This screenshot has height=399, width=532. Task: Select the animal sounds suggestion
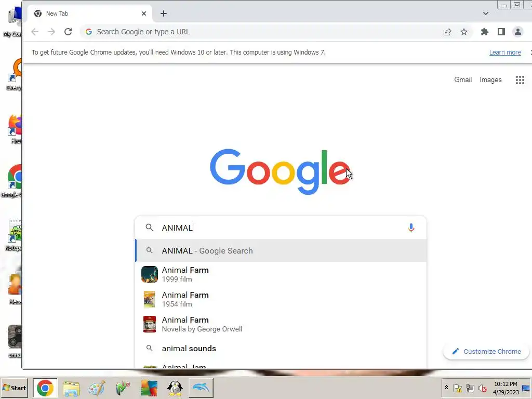click(x=281, y=349)
